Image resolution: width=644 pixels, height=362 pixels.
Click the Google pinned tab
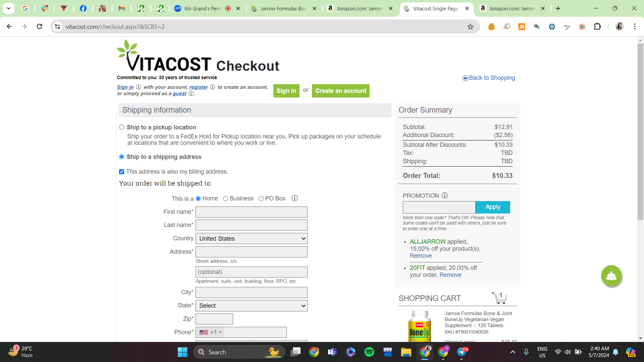pos(25,8)
